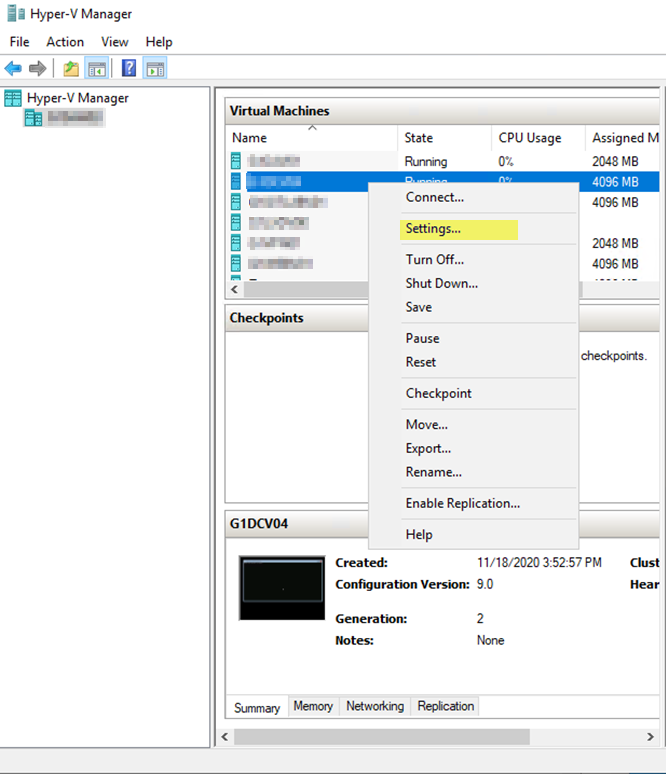Click the Created date 11/18/2020 3:52:57 PM

(x=539, y=563)
